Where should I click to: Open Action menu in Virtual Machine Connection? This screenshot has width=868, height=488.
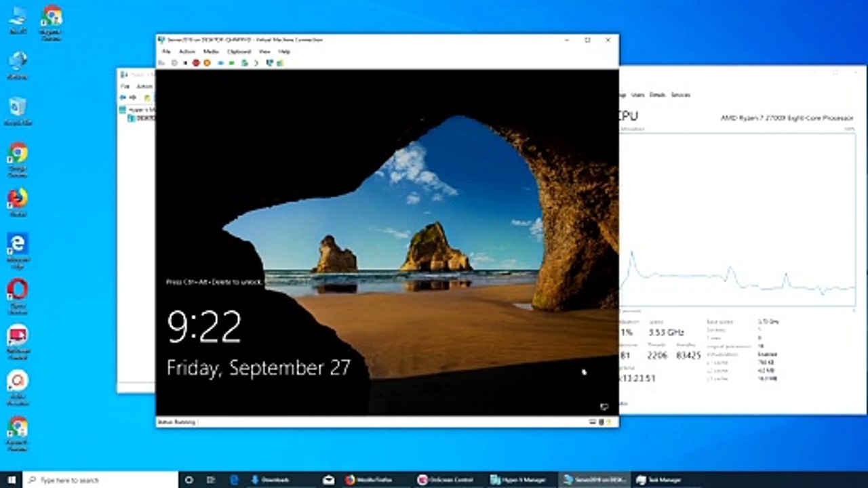point(187,52)
